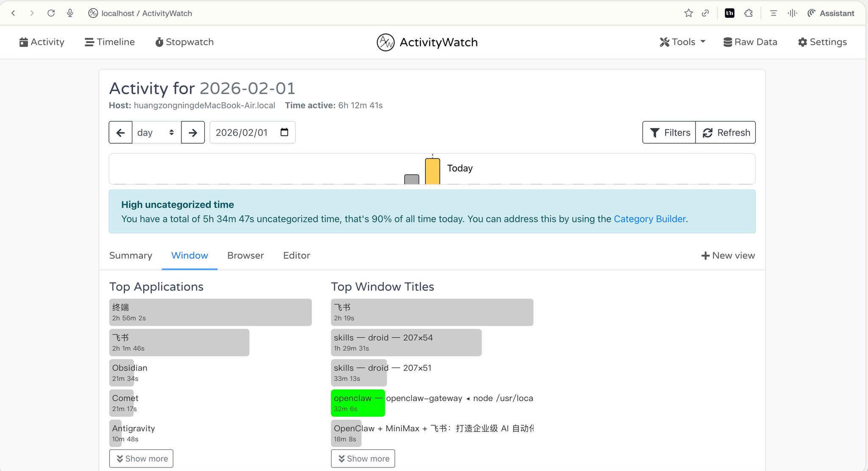This screenshot has width=868, height=471.
Task: Open the reader lines icon in toolbar
Action: click(x=773, y=13)
